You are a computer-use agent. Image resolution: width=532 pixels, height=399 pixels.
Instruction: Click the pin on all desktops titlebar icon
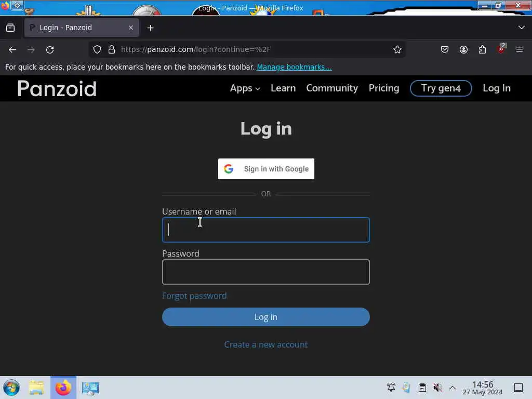pyautogui.click(x=18, y=5)
